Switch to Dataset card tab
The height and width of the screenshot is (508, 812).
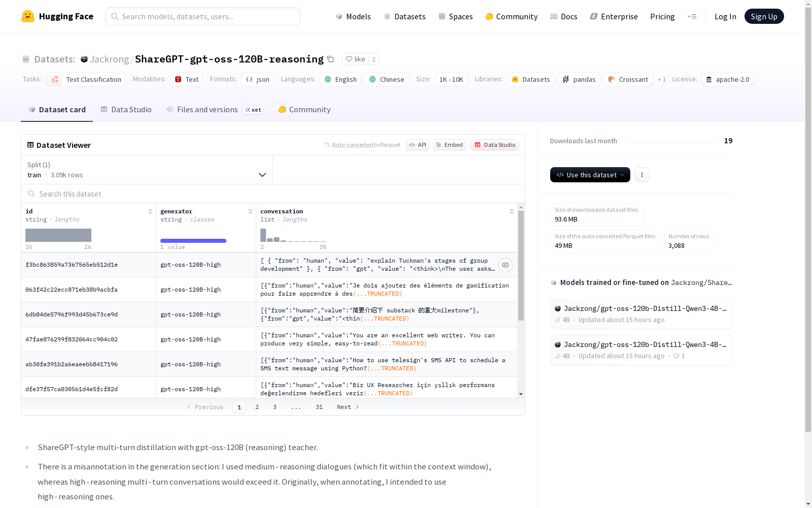(57, 110)
